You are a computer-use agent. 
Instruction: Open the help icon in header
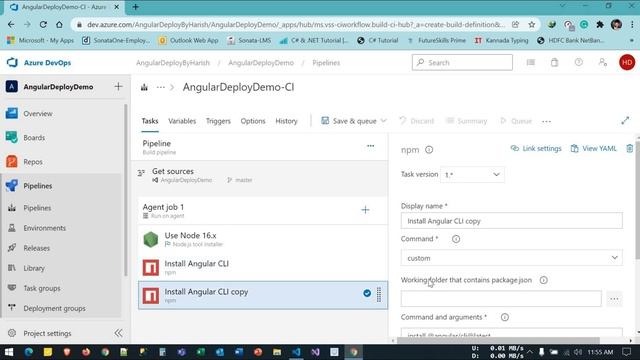coord(578,62)
